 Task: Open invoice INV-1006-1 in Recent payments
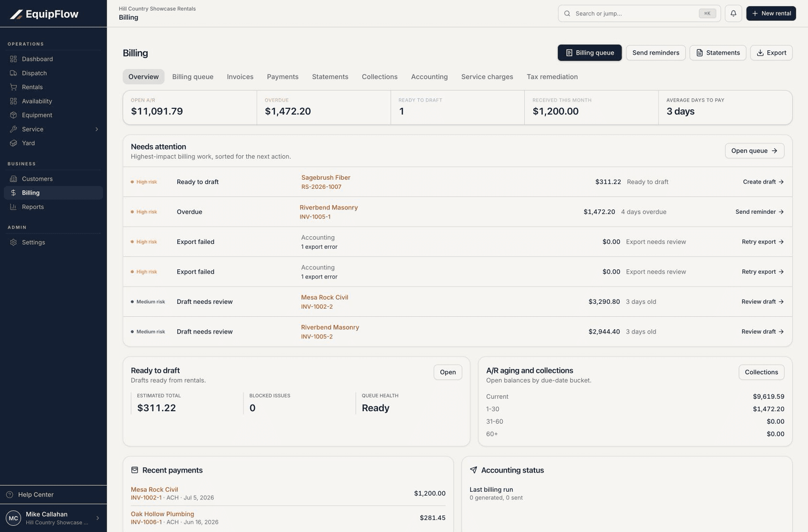tap(146, 522)
